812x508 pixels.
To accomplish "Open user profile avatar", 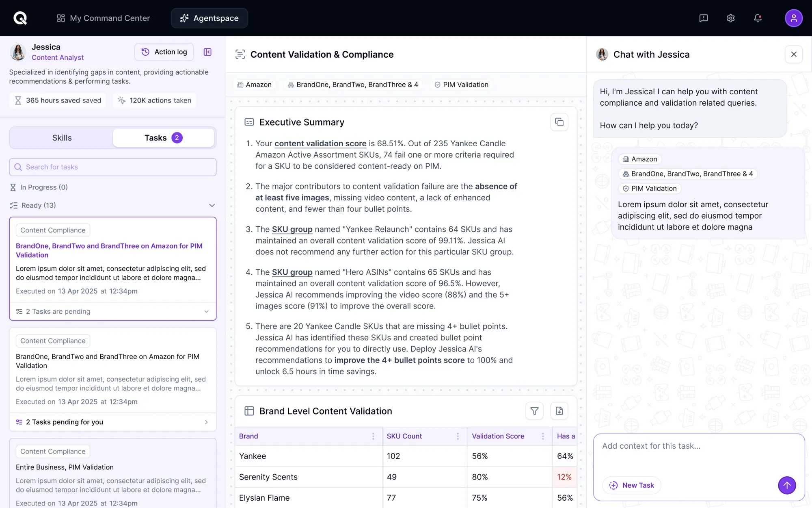I will coord(793,18).
